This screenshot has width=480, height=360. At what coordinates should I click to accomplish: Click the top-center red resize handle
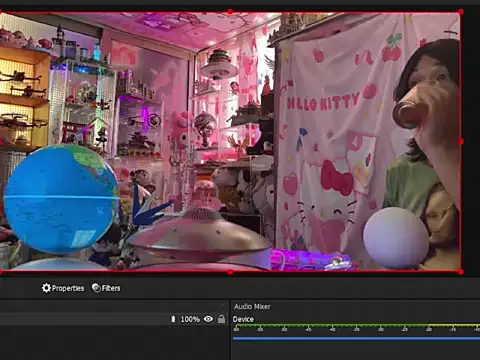(230, 12)
